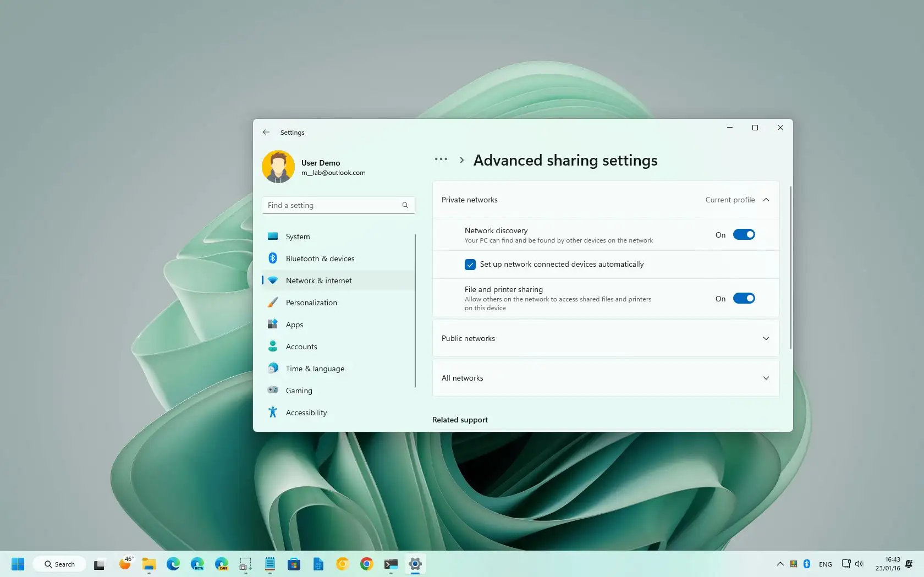The width and height of the screenshot is (924, 577).
Task: Open Accessibility settings
Action: click(306, 412)
